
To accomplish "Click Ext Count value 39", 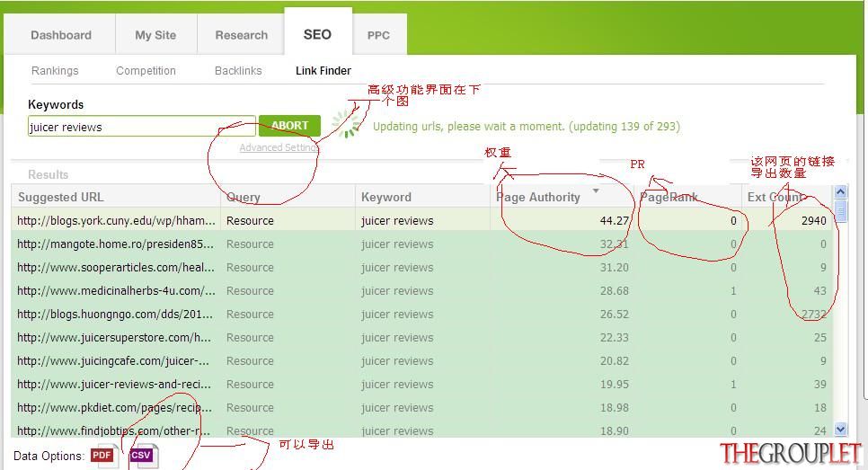I will pos(819,384).
